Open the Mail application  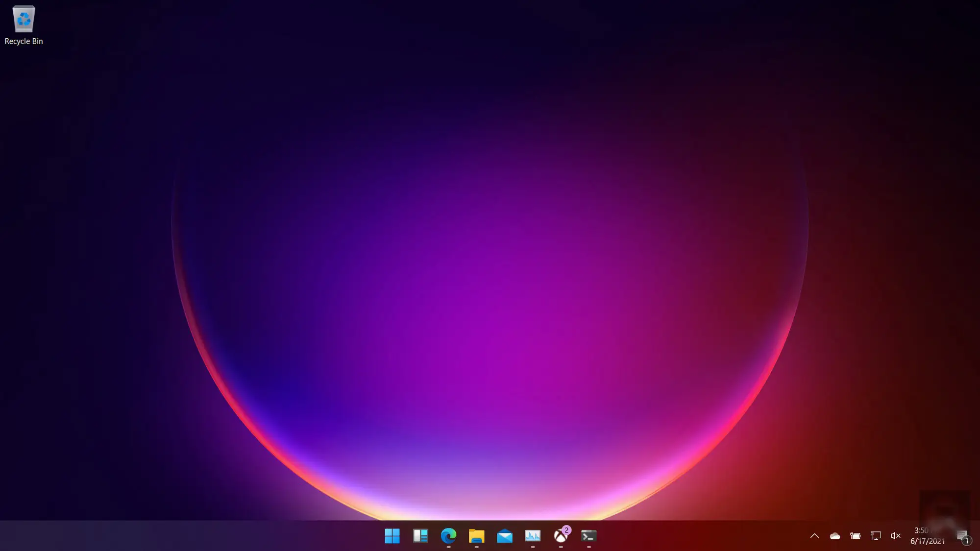[504, 535]
